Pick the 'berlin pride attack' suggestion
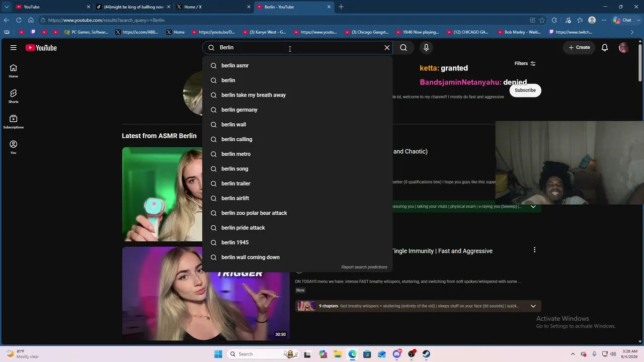 (x=297, y=228)
